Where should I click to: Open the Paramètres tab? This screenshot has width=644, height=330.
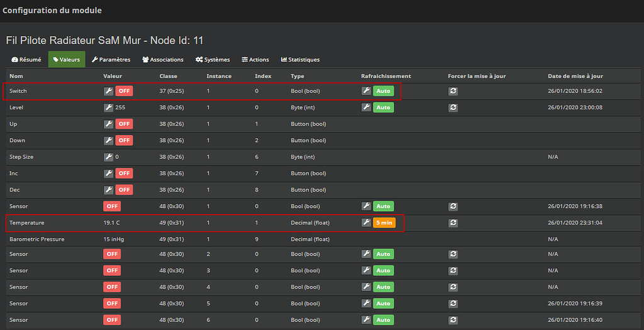(x=111, y=60)
